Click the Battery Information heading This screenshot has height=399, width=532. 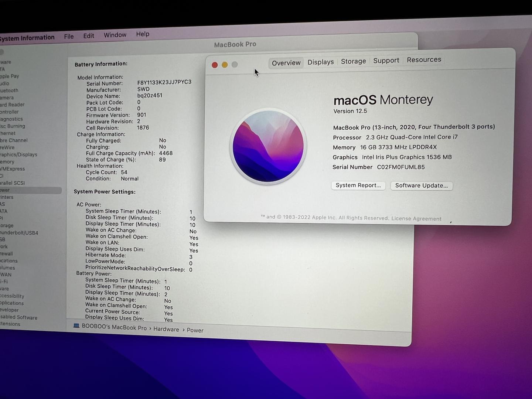101,64
